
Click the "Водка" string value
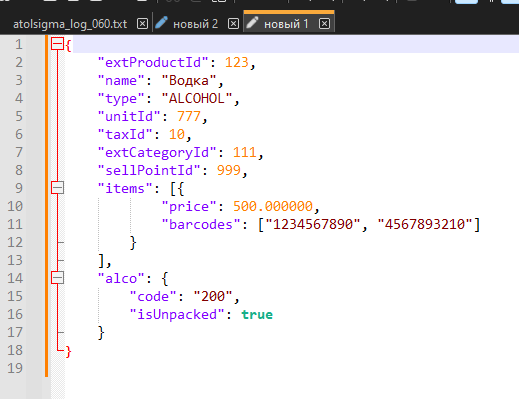(189, 80)
